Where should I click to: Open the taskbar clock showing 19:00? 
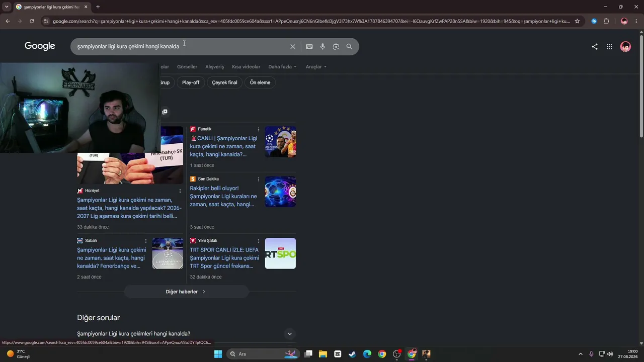[628, 354]
